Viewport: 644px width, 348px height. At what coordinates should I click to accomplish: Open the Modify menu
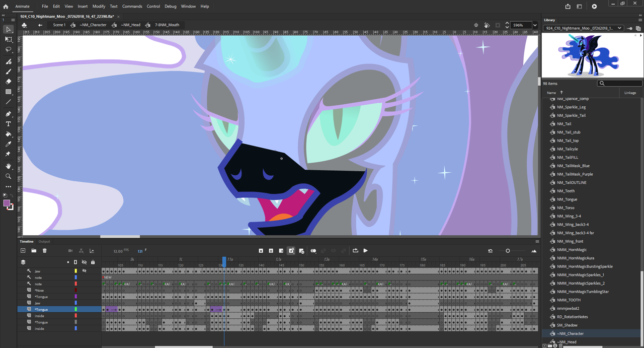coord(99,6)
